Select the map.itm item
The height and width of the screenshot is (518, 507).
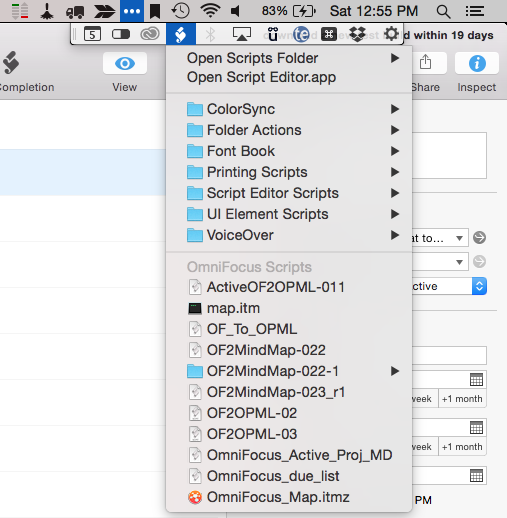coord(289,308)
